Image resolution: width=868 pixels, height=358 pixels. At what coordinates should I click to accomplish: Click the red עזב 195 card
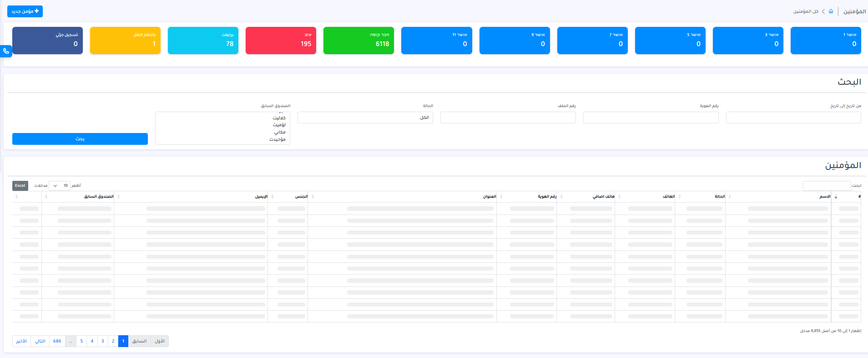(281, 41)
